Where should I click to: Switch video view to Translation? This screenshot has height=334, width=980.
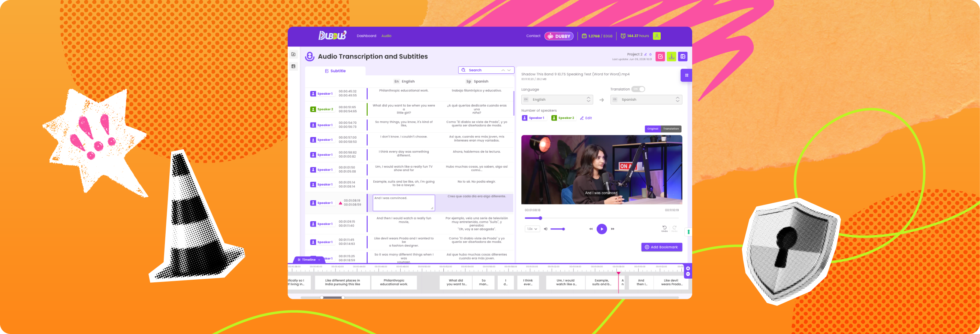tap(671, 129)
